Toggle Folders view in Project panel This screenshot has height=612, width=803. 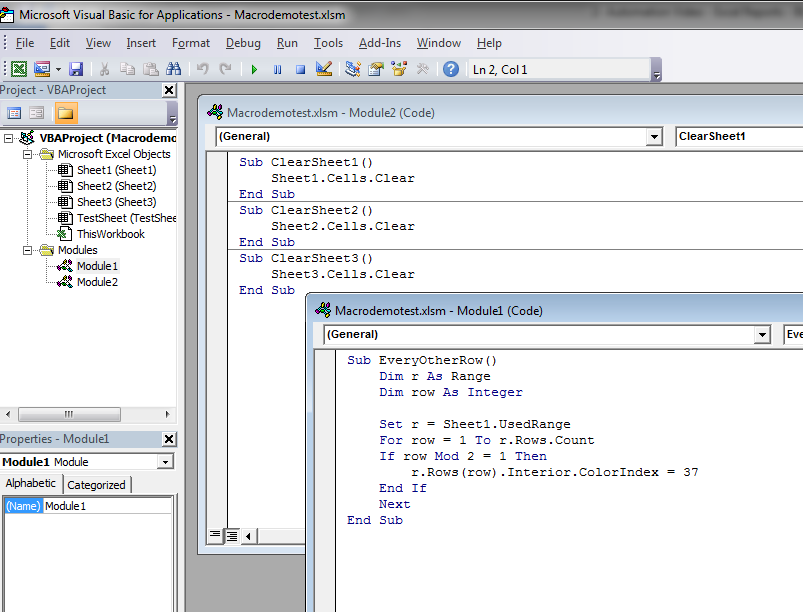point(66,113)
